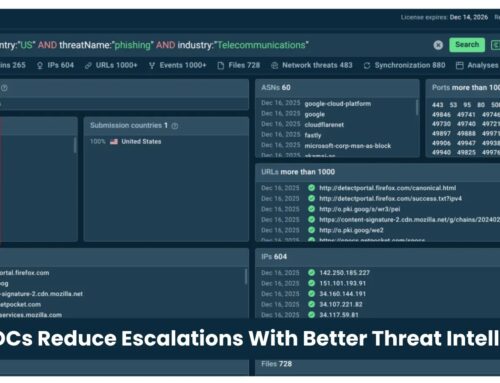Viewport: 500px width, 383px height.
Task: Click green check icon beside 34.107.221.82
Action: click(x=311, y=305)
